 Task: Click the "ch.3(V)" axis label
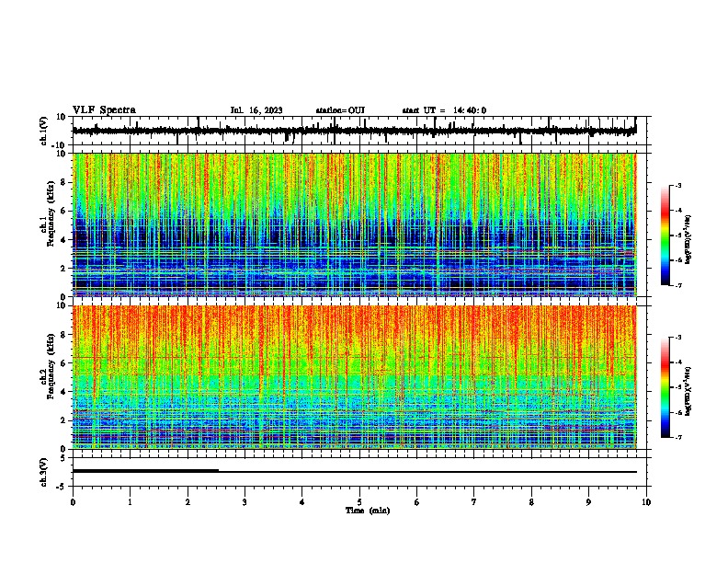point(44,472)
